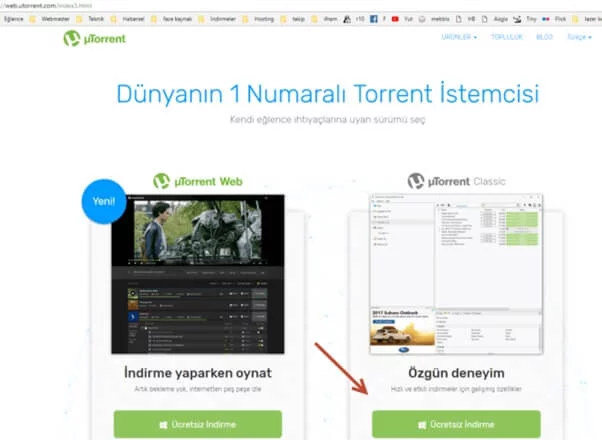Open the Hosting bookmark folder
Viewport: 602px width, 440px height.
pyautogui.click(x=258, y=19)
